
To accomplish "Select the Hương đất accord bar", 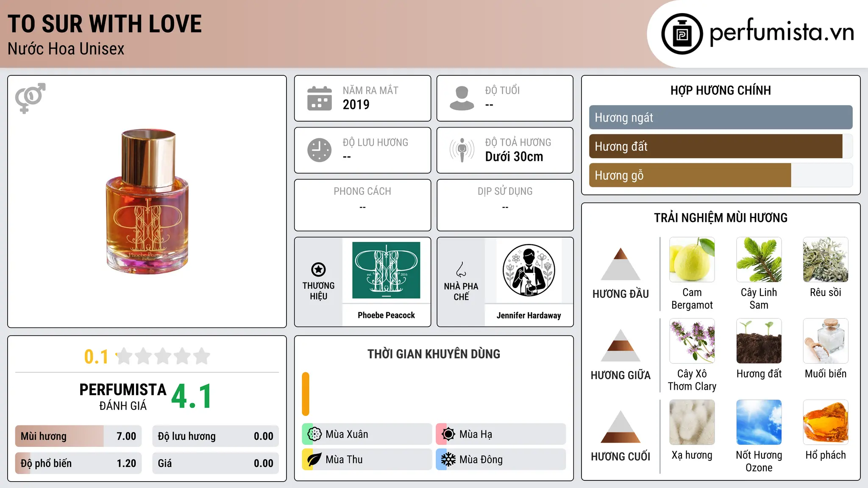I will click(721, 146).
